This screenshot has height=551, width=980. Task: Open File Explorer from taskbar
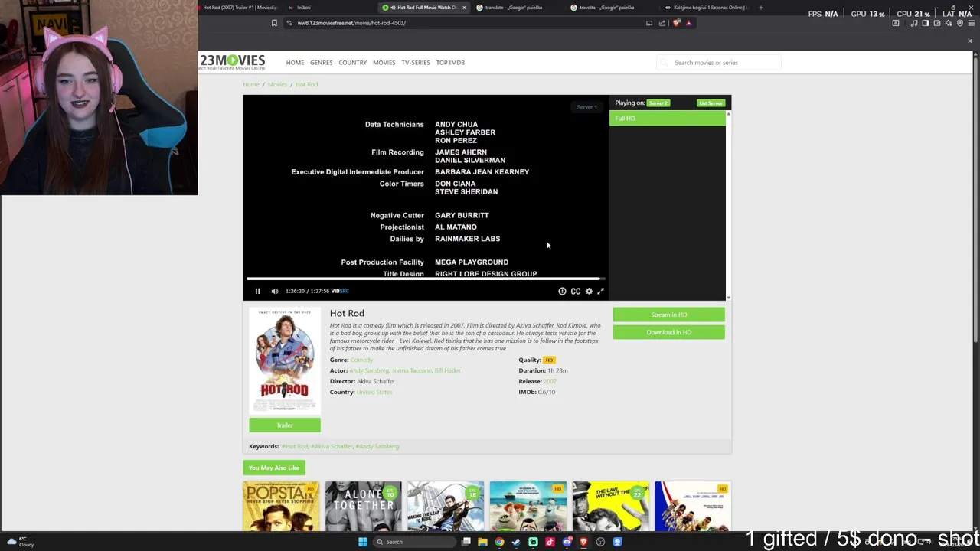coord(482,542)
